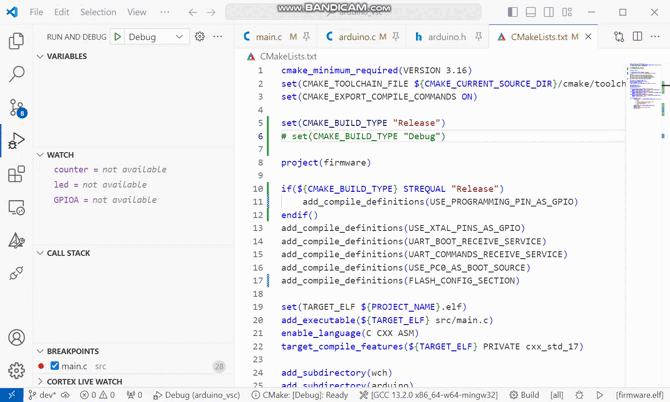670x402 pixels.
Task: Open the Debug configuration dropdown
Action: [156, 37]
